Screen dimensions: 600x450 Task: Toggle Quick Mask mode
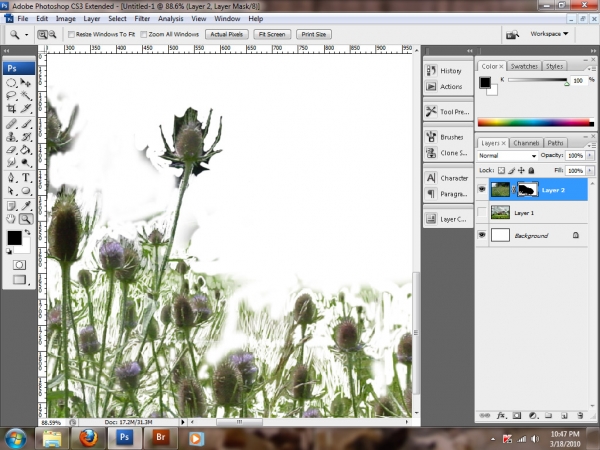click(x=19, y=265)
